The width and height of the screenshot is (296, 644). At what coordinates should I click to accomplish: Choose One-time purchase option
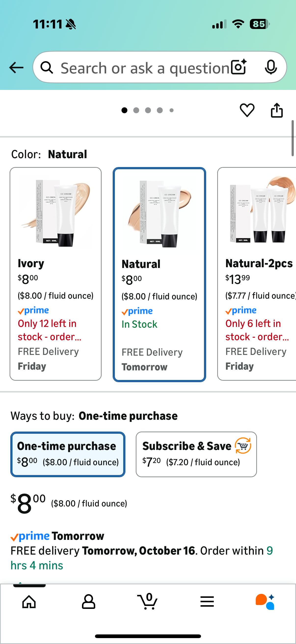(68, 454)
